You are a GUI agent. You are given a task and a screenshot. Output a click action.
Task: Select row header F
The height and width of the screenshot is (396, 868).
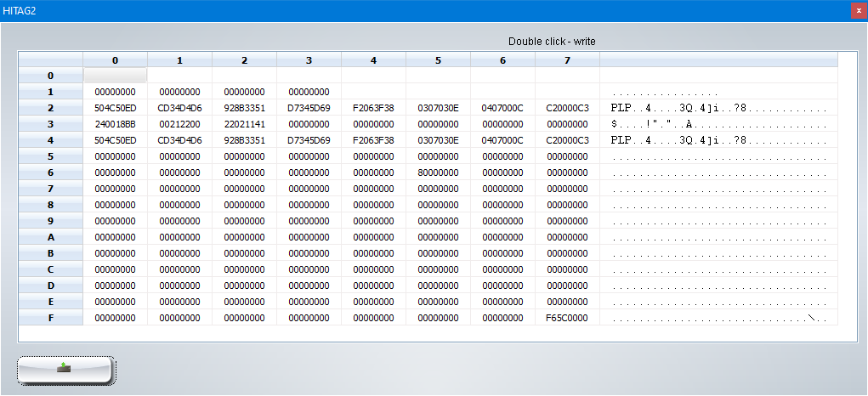pyautogui.click(x=51, y=318)
